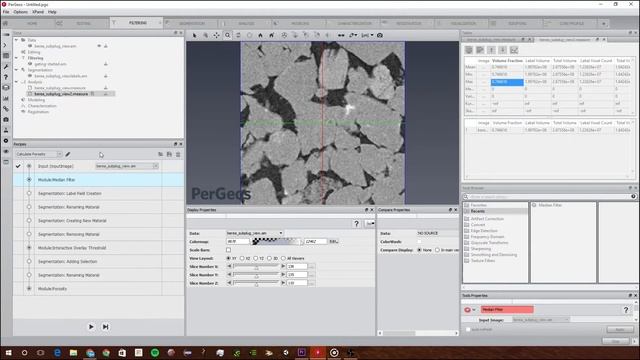The height and width of the screenshot is (360, 640).
Task: Open the Spotify icon in the taskbar
Action: pyautogui.click(x=155, y=353)
